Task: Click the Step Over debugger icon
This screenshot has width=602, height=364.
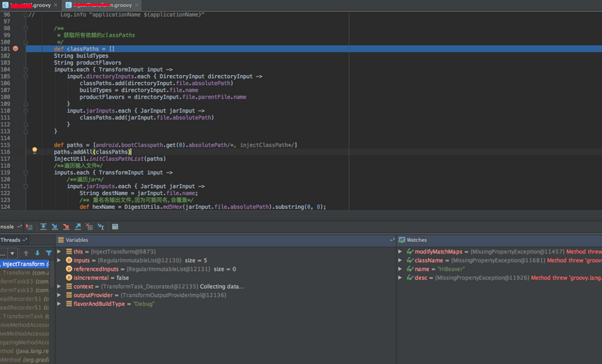Action: [x=44, y=226]
